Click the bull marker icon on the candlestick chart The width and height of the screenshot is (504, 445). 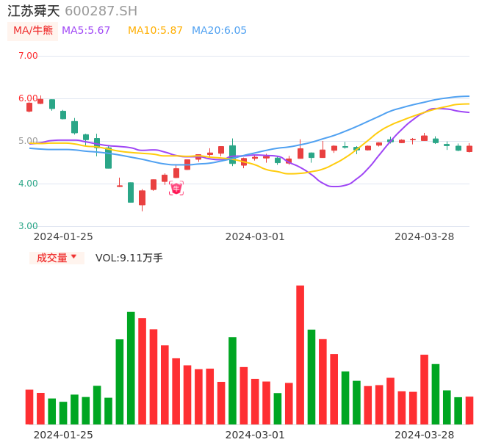pyautogui.click(x=176, y=188)
